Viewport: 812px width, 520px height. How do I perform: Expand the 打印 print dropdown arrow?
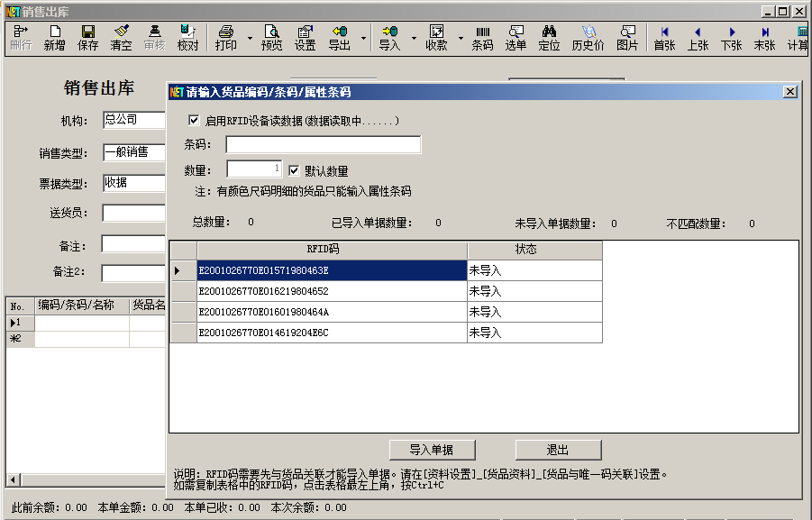click(x=250, y=38)
